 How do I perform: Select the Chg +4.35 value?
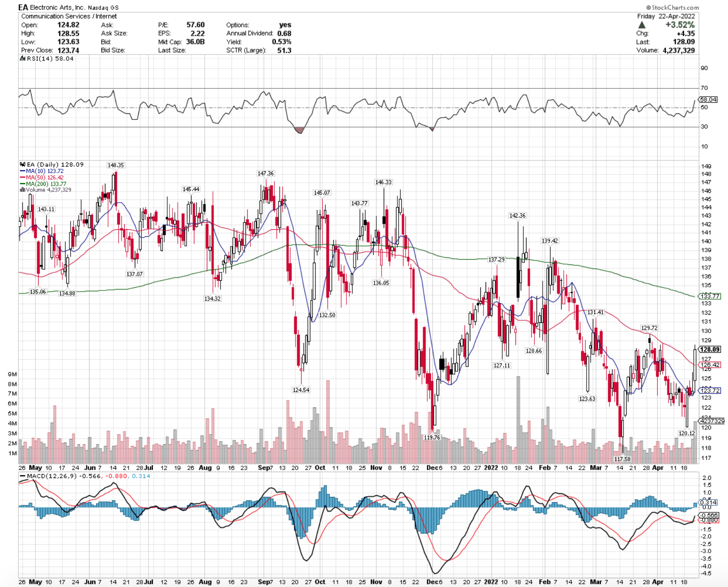(x=686, y=33)
